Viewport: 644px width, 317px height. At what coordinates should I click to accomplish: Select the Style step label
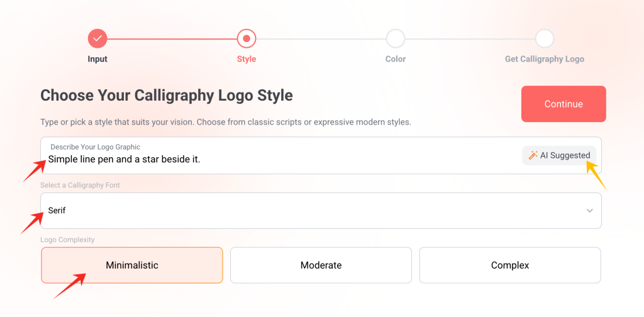coord(247,59)
